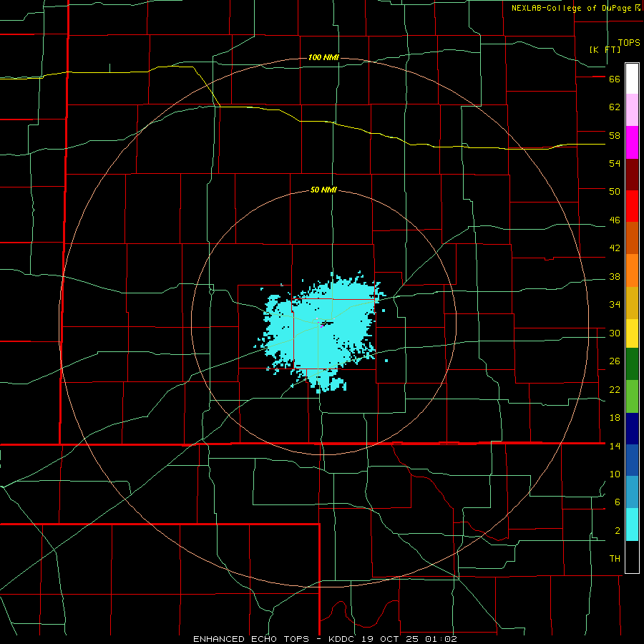Click the 'TH' legend threshold label
The image size is (644, 644).
[615, 559]
